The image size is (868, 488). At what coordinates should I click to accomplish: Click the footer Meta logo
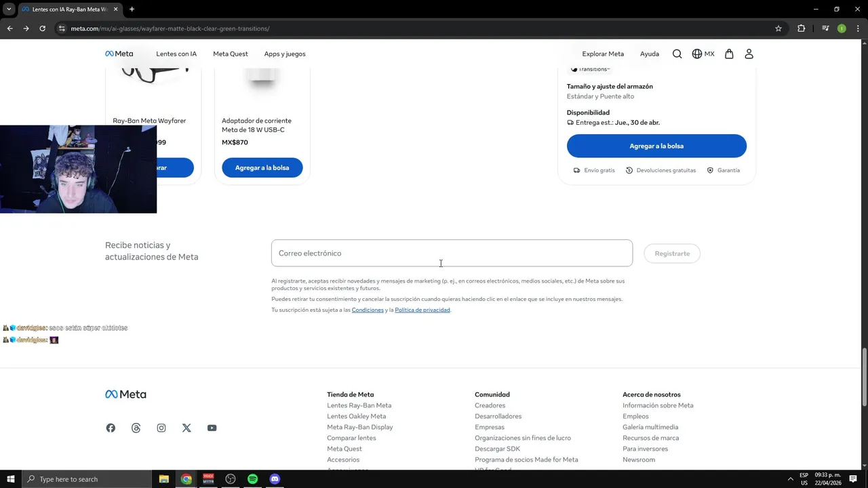(x=125, y=394)
